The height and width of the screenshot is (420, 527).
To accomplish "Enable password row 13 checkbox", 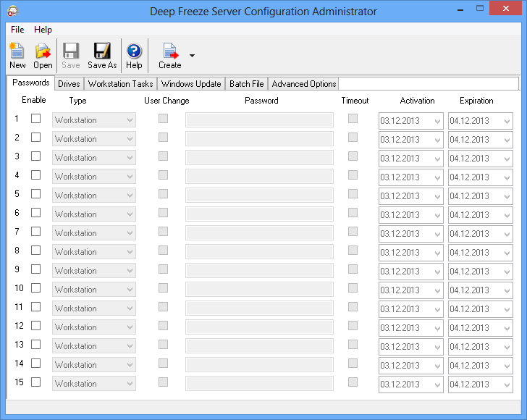I will (x=36, y=345).
